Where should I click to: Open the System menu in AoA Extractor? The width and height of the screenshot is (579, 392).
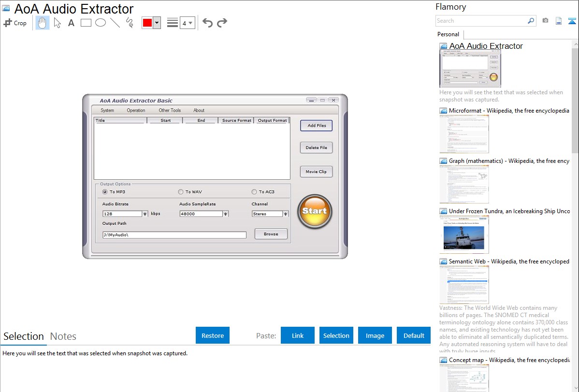pyautogui.click(x=107, y=110)
